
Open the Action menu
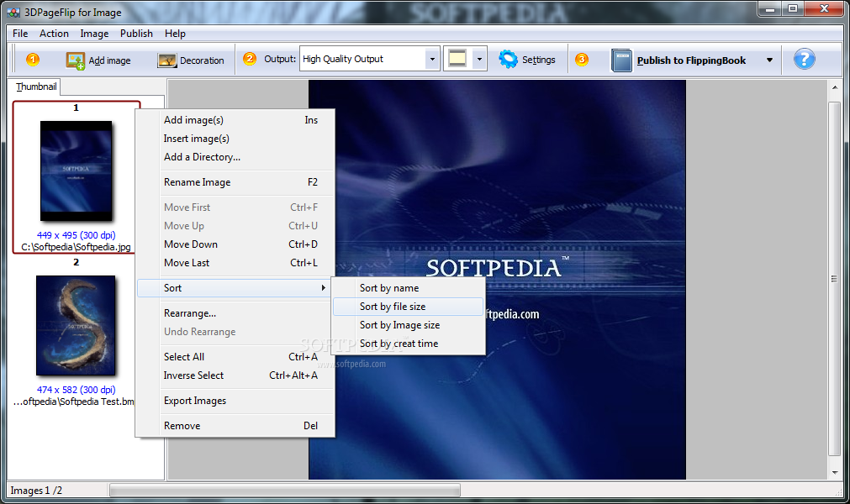point(54,33)
